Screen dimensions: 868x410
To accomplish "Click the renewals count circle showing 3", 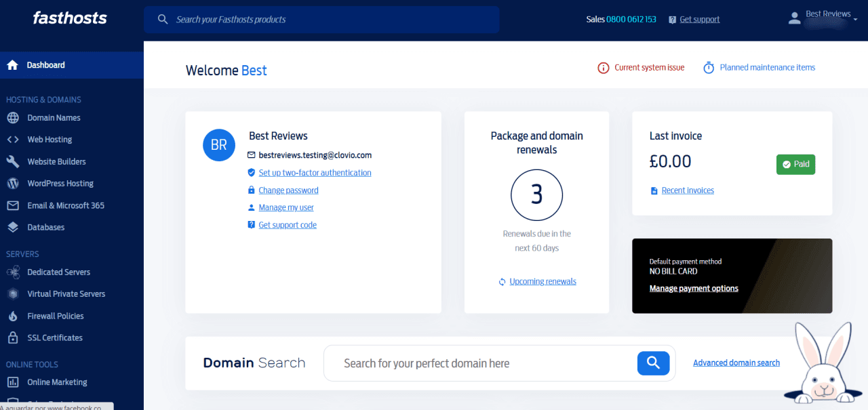I will point(536,195).
